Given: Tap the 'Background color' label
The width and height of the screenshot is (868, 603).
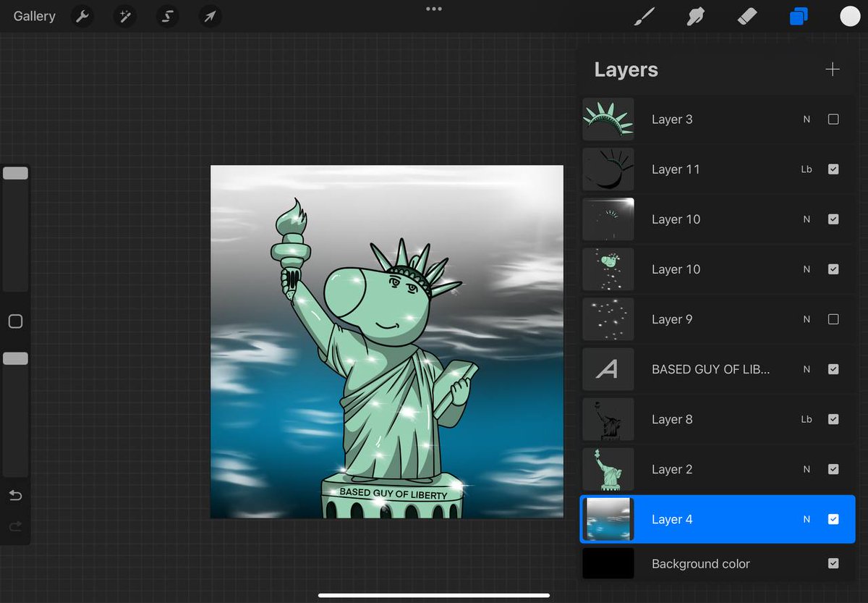Looking at the screenshot, I should (700, 563).
